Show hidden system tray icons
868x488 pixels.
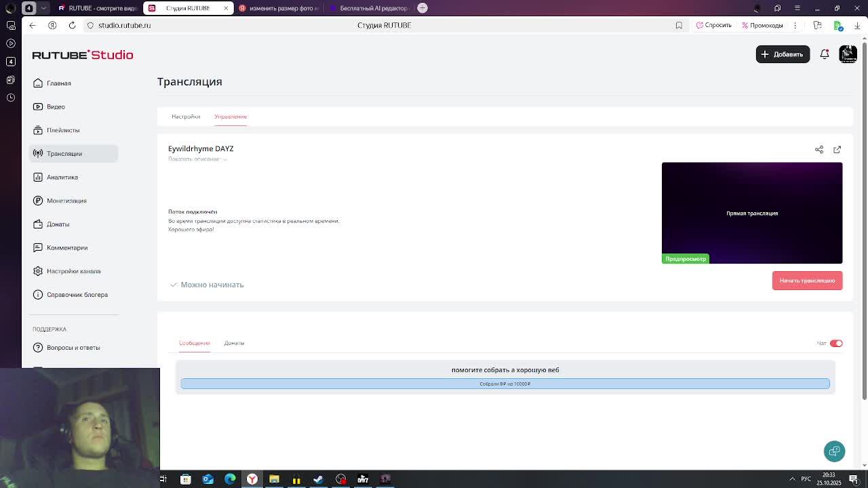pyautogui.click(x=792, y=479)
